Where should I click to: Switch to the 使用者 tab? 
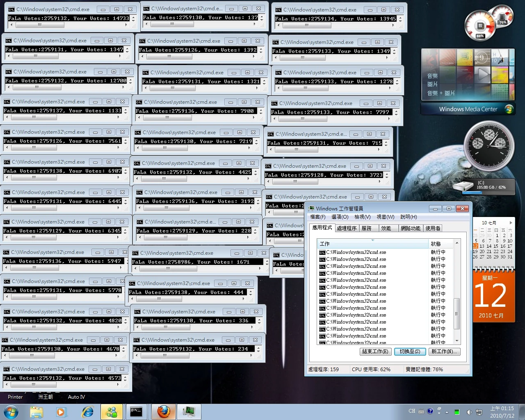click(x=433, y=228)
